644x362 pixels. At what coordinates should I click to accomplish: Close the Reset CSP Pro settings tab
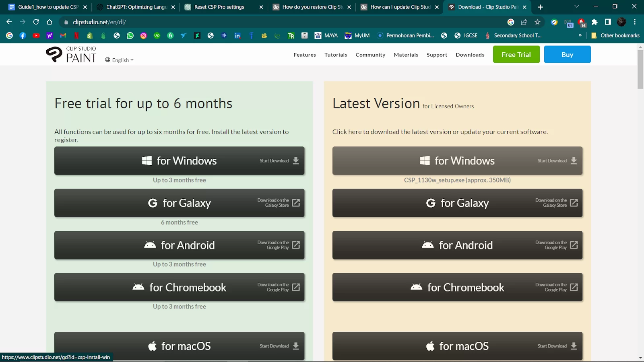pos(261,7)
